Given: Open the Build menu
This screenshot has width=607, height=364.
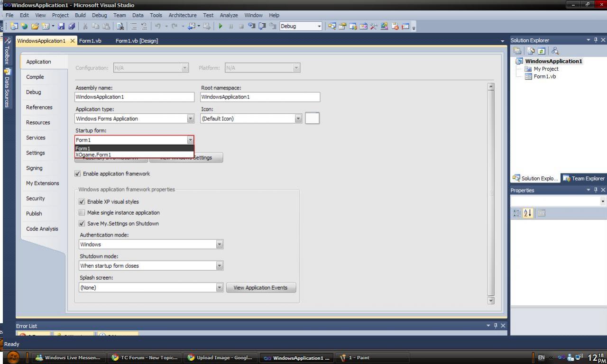Looking at the screenshot, I should 80,15.
